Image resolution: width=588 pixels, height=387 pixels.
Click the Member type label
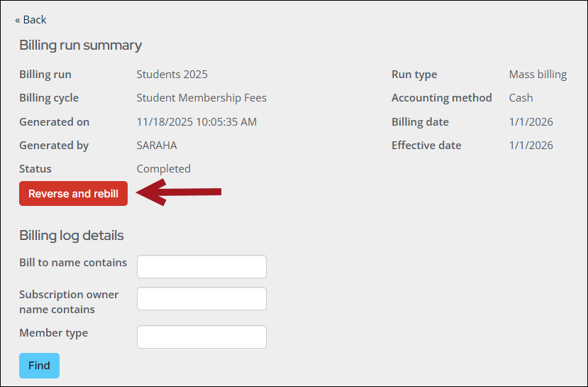53,333
